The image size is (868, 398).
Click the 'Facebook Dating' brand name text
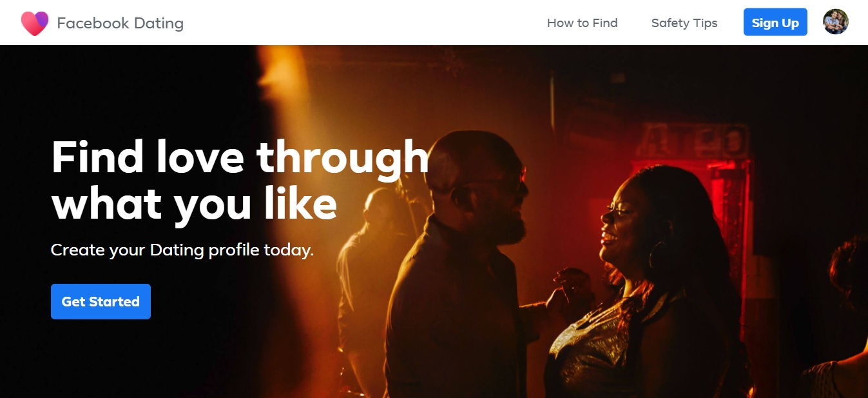[x=121, y=23]
